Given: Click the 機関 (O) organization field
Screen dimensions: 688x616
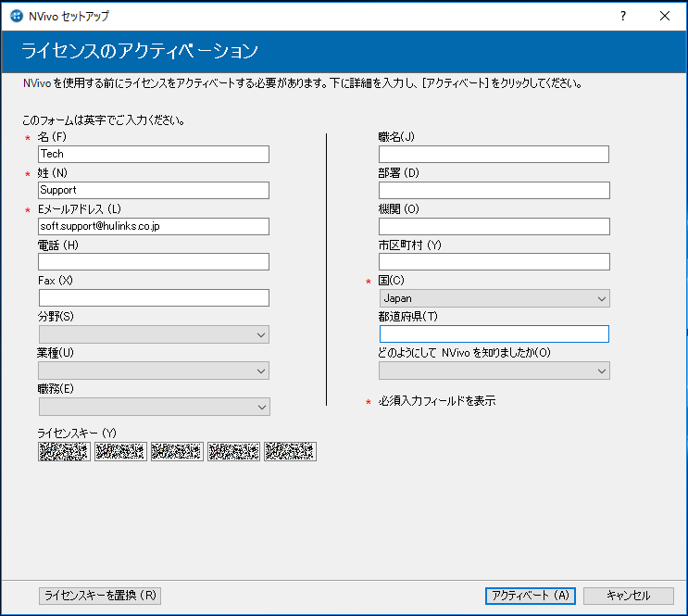Looking at the screenshot, I should coord(494,227).
